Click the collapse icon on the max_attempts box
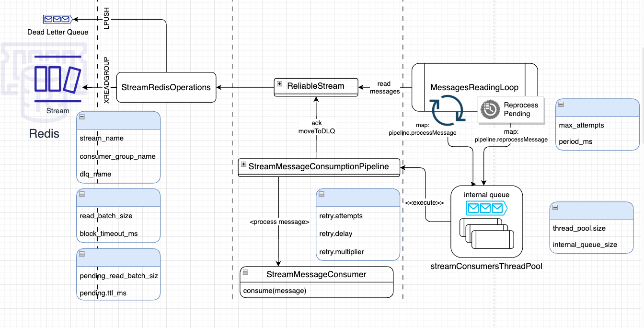The image size is (644, 328). pyautogui.click(x=562, y=103)
